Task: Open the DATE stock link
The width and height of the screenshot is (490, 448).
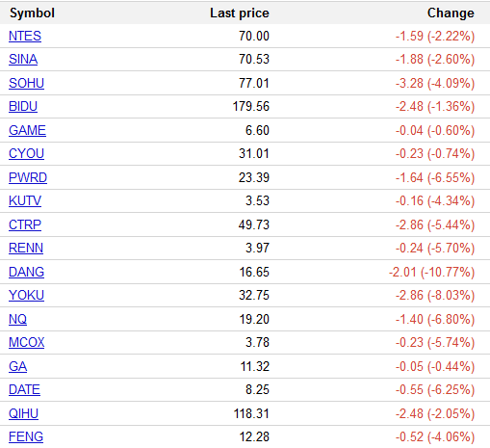Action: click(24, 390)
